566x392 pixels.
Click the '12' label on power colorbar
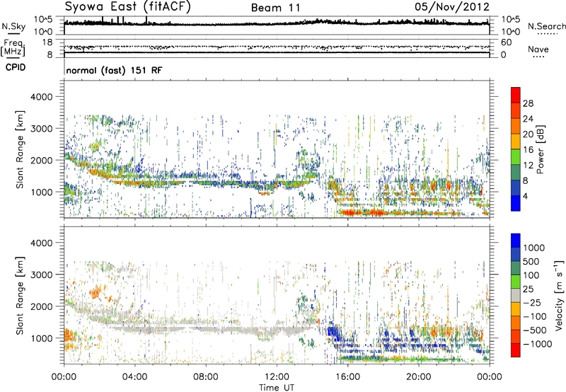pos(528,166)
